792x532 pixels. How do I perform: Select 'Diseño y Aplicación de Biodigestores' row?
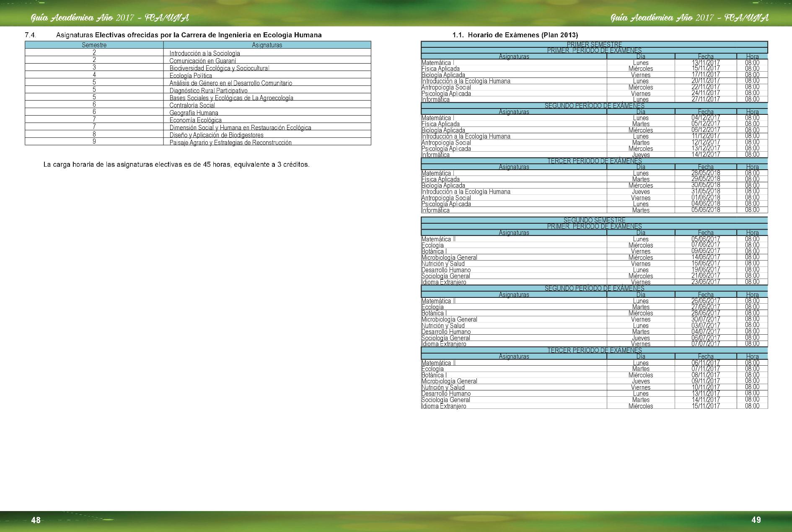[198, 134]
